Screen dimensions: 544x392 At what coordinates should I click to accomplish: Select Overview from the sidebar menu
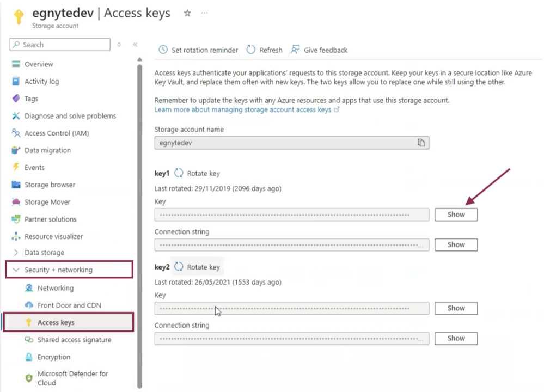(x=39, y=64)
